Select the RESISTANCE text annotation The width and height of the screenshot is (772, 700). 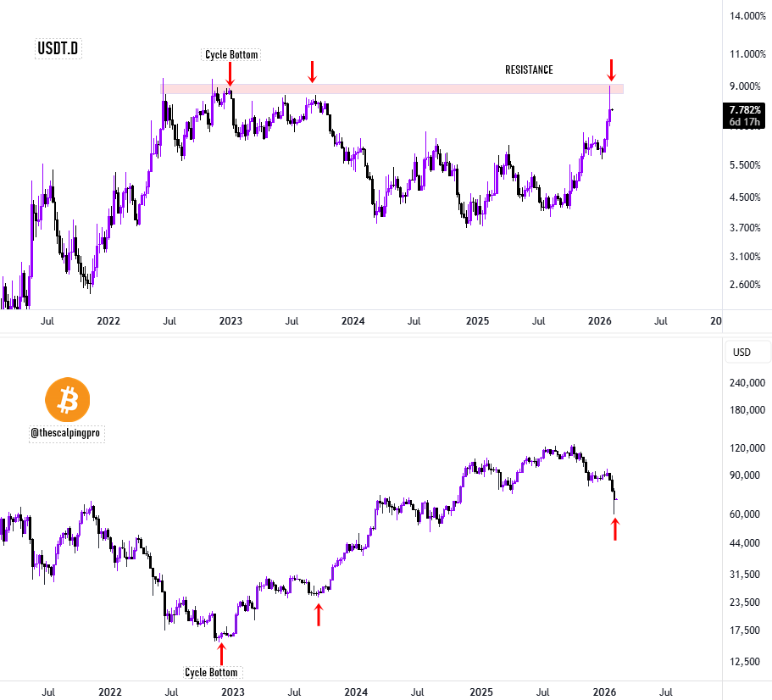tap(529, 70)
